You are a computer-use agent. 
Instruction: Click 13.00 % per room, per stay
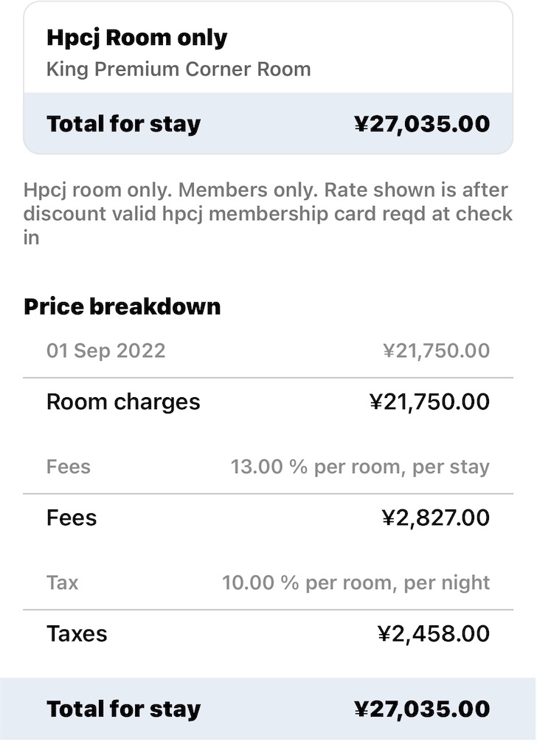pyautogui.click(x=360, y=467)
